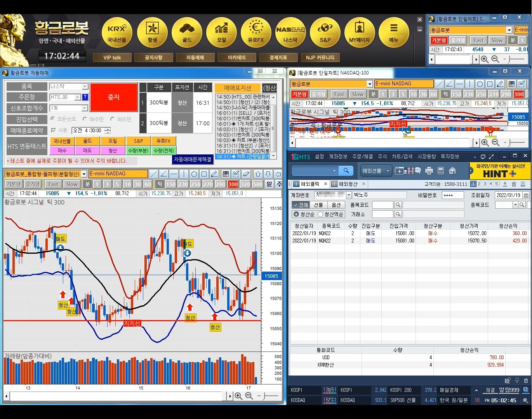Select 청산역순 radio in HTS
532x419 pixels.
click(320, 214)
